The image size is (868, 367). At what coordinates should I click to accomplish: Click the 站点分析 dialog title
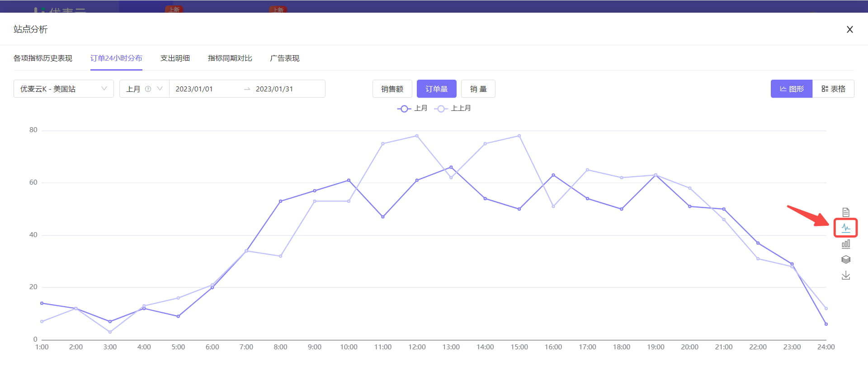coord(30,29)
